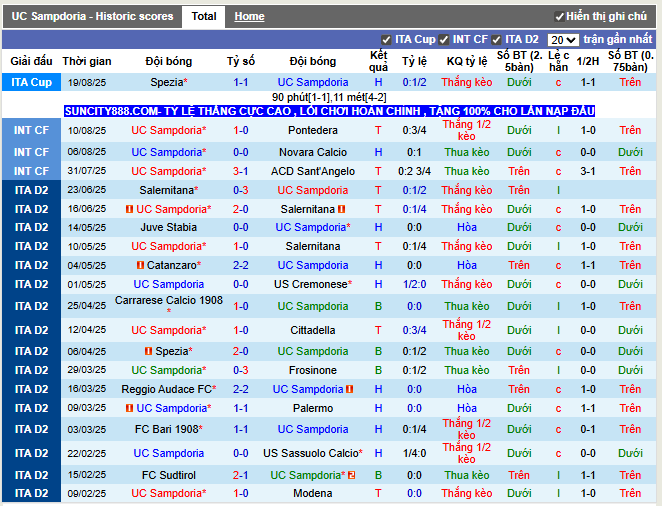This screenshot has width=662, height=506.
Task: Uncheck the INT CF filter checkbox
Action: 443,40
